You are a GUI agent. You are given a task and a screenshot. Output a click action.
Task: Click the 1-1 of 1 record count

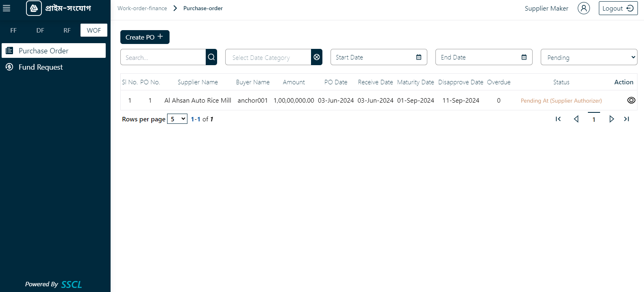202,119
